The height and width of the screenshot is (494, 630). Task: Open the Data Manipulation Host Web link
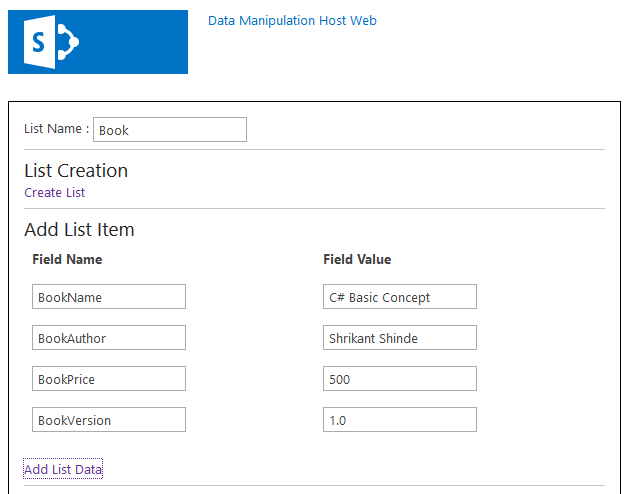[x=292, y=21]
